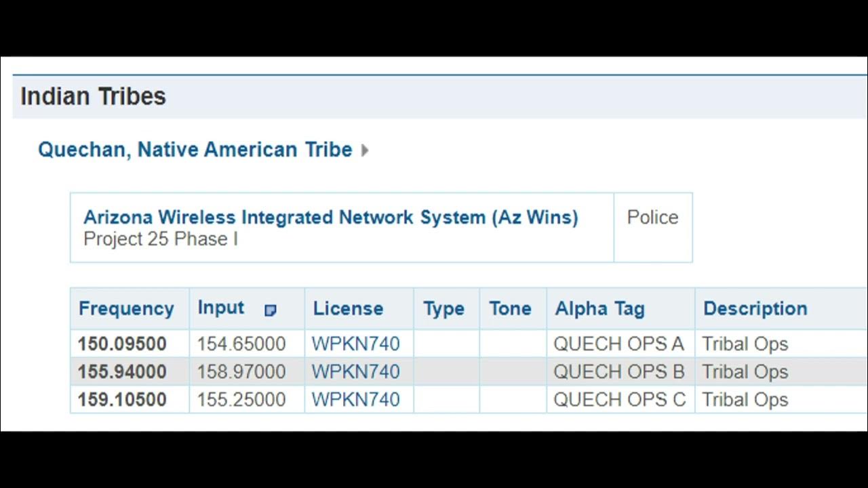This screenshot has height=488, width=868.
Task: Select the 155.94000 frequency row
Action: point(122,371)
